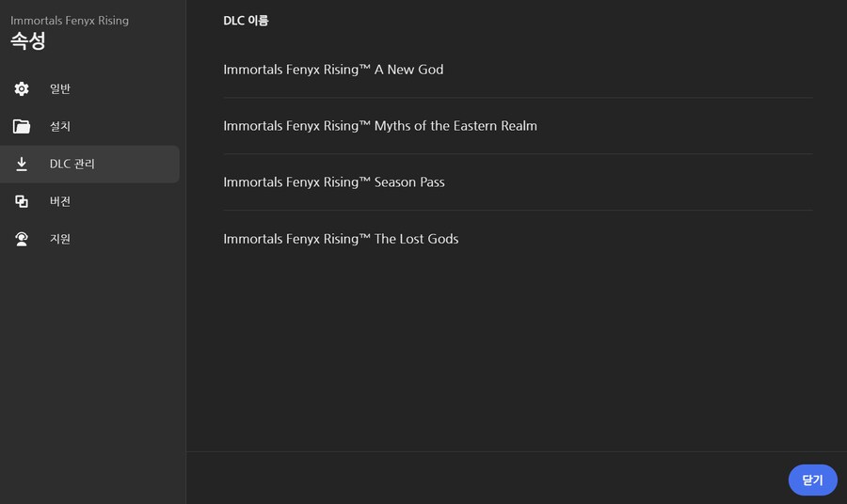Click the download arrow icon for DLC 관리
Viewport: 847px width, 504px height.
[x=22, y=164]
